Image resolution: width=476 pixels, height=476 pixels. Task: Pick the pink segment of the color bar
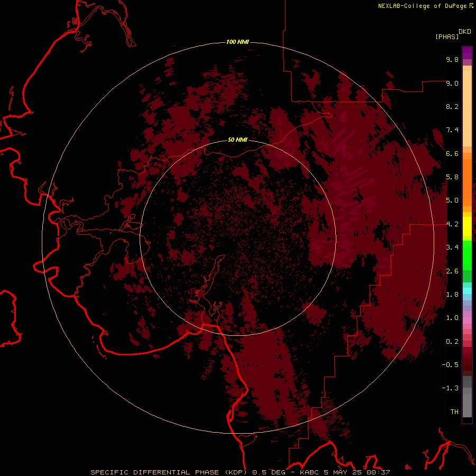[x=467, y=321]
